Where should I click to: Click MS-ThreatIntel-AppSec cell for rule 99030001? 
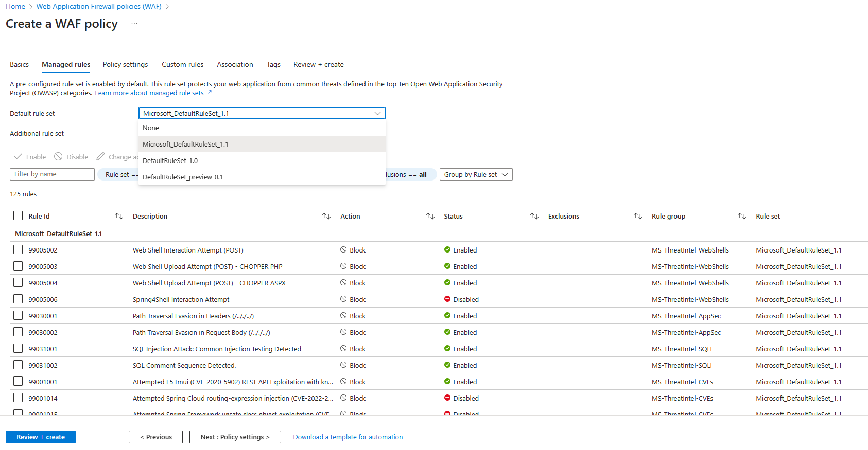pos(686,316)
